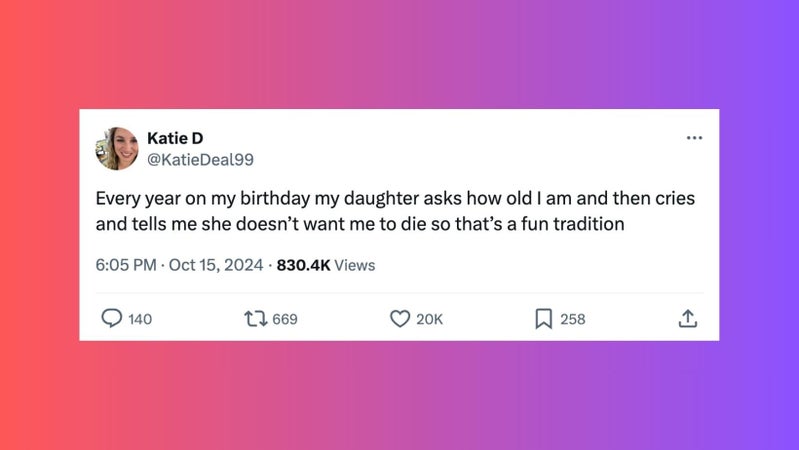The image size is (799, 450).
Task: Open Katie D's profile picture
Action: (x=117, y=148)
